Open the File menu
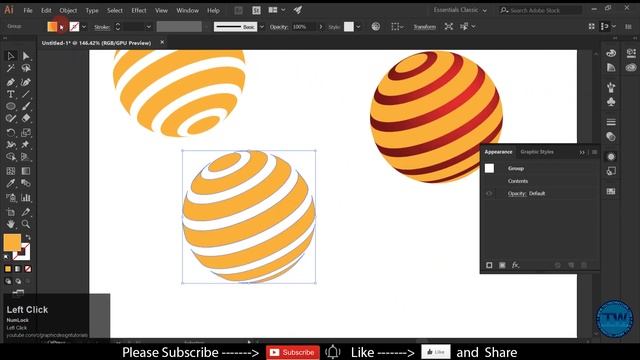 (28, 11)
